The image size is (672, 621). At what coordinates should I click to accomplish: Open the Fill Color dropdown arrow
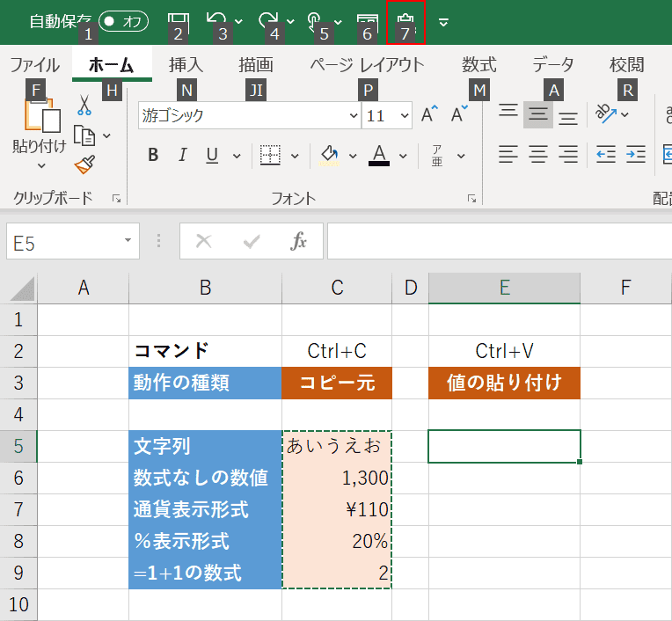[x=353, y=156]
